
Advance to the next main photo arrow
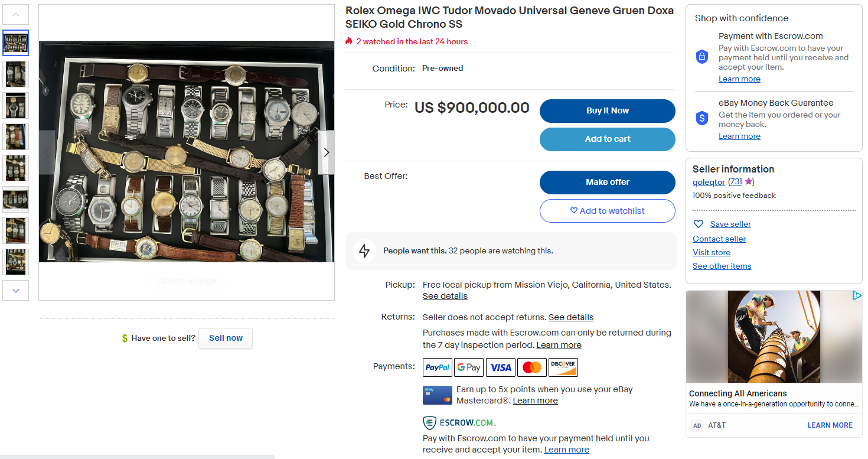pyautogui.click(x=326, y=152)
